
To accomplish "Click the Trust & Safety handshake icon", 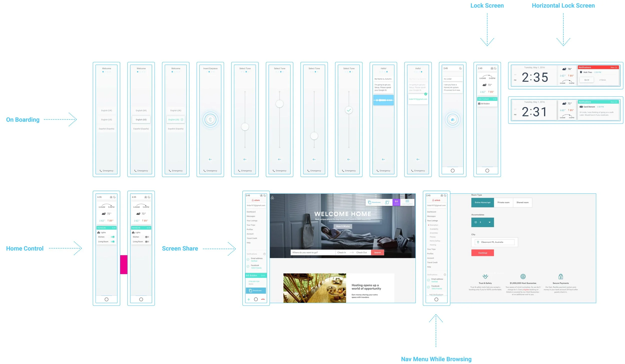I will click(x=485, y=276).
